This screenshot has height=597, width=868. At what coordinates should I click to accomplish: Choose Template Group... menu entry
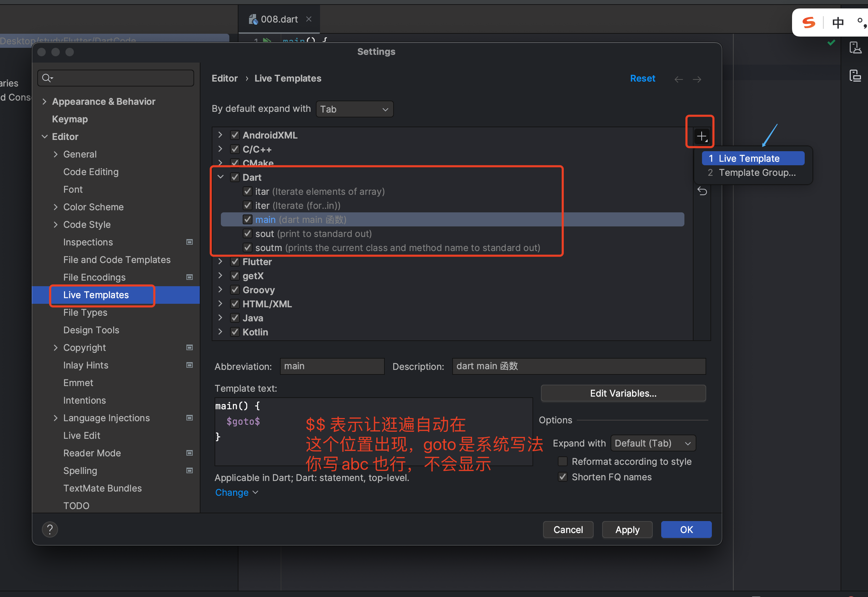(x=757, y=172)
